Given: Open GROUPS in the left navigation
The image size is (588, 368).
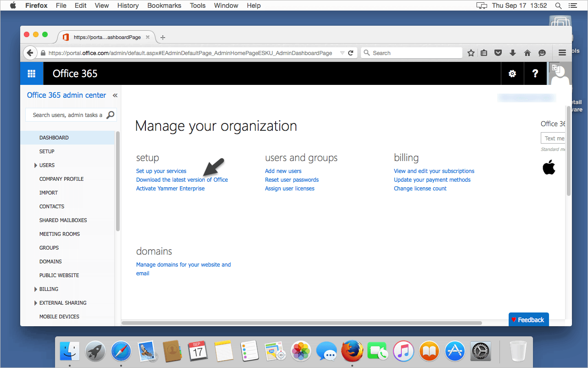Looking at the screenshot, I should [49, 248].
